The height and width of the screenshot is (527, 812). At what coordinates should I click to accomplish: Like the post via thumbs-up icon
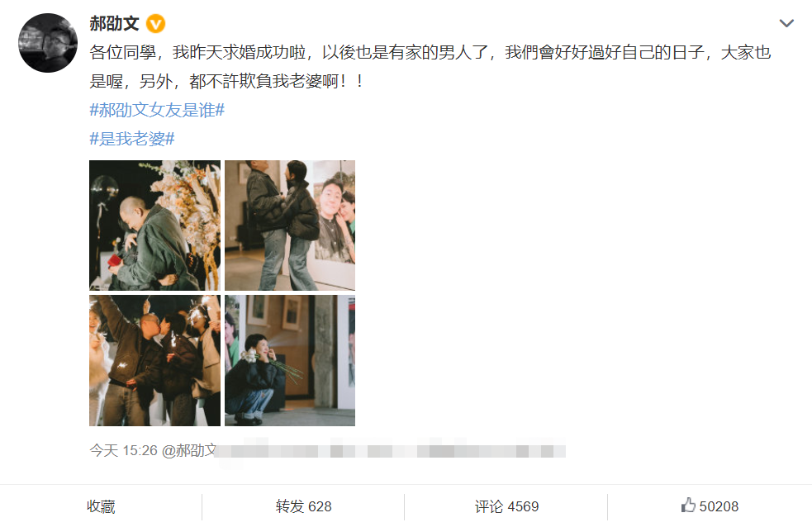click(688, 506)
